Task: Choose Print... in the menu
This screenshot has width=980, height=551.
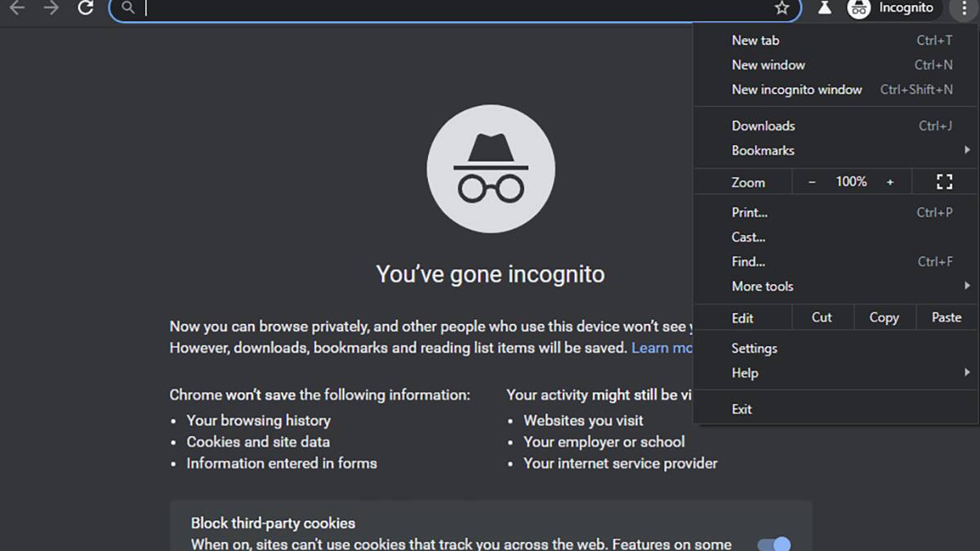Action: coord(836,212)
